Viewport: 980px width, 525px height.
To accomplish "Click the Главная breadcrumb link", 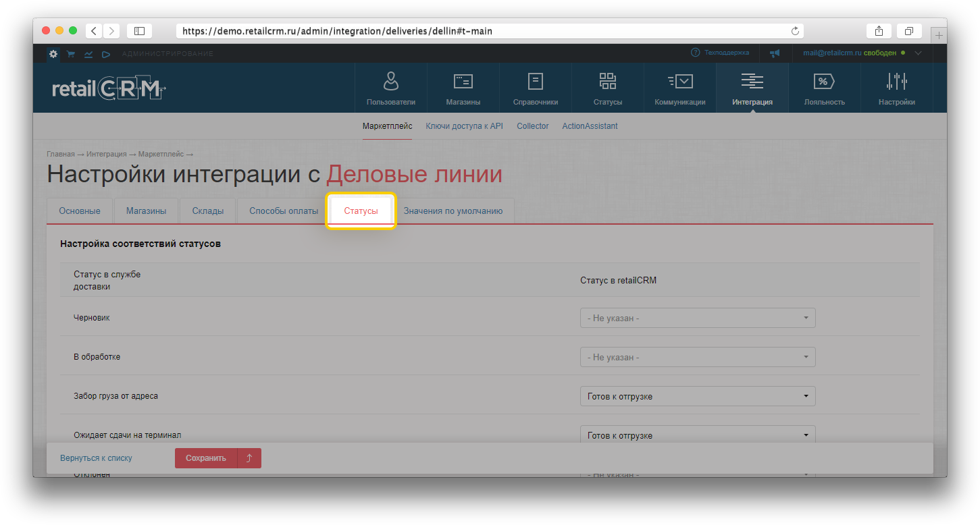I will coord(61,155).
